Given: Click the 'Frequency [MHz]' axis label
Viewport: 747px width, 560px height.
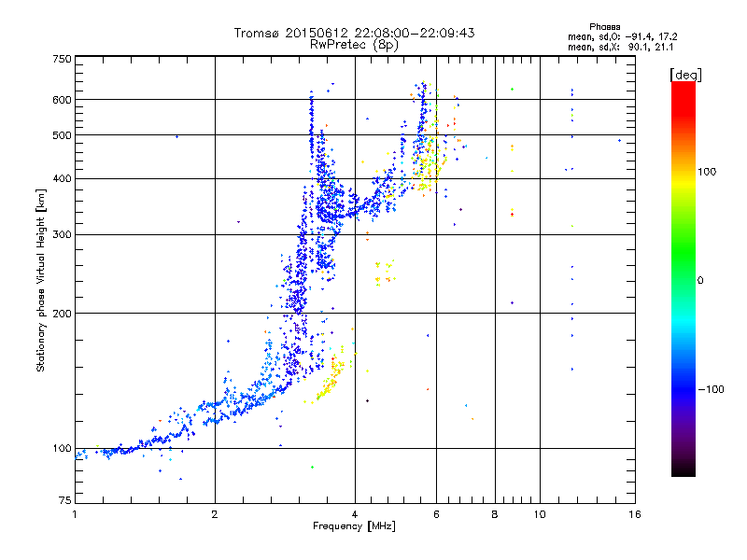Looking at the screenshot, I should 354,526.
